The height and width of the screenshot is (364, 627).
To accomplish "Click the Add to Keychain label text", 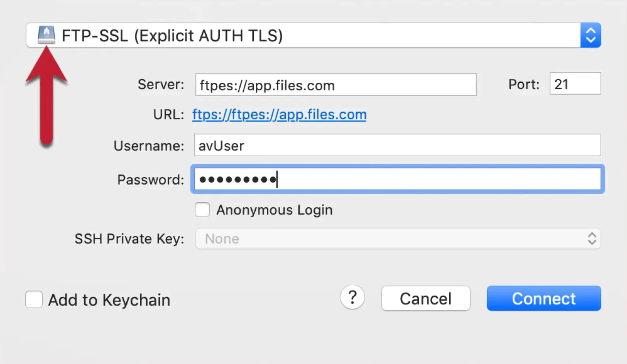I will coord(109,300).
